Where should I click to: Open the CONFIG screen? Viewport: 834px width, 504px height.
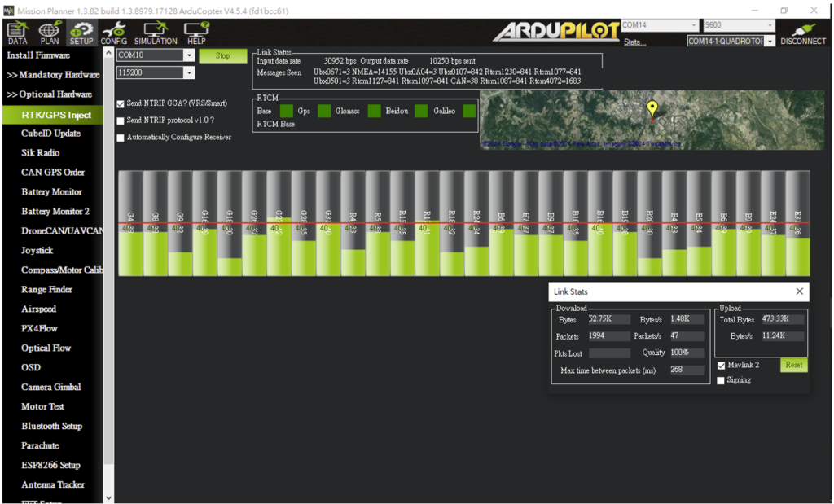coord(114,33)
